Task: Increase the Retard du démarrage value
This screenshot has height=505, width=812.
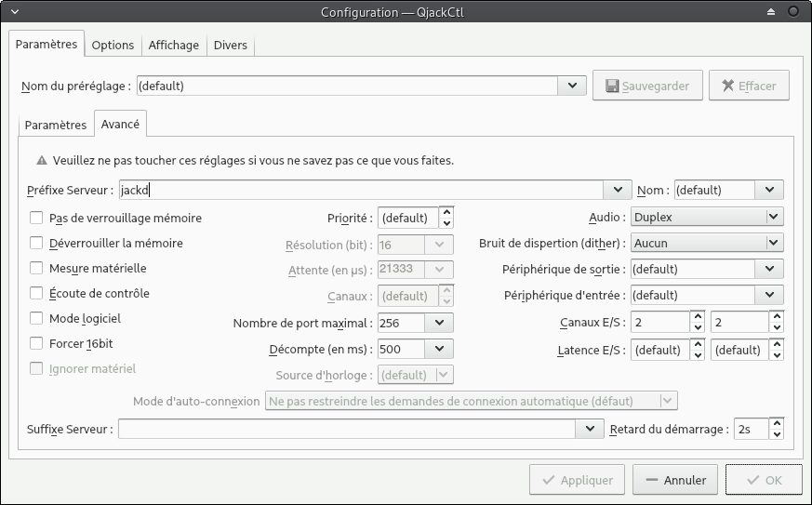Action: pos(776,423)
